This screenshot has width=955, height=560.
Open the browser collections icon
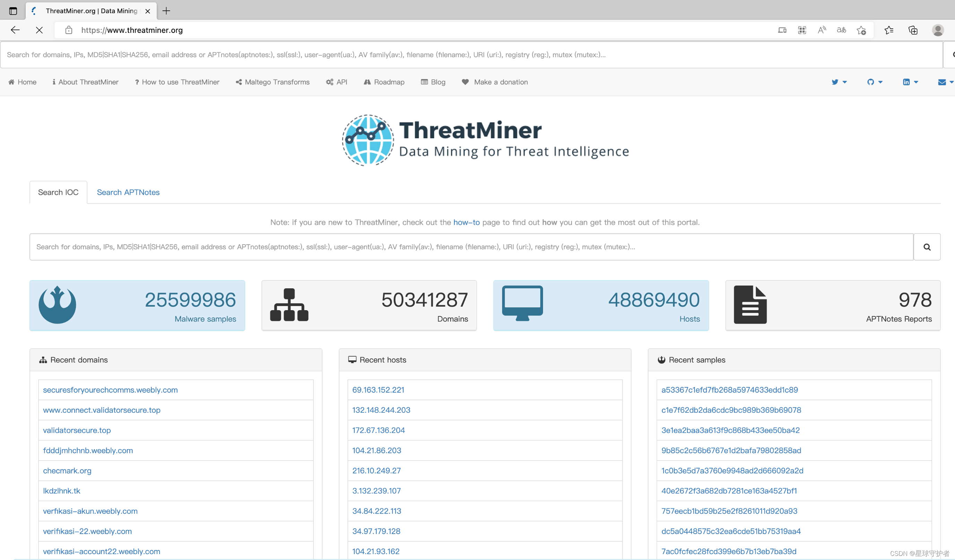[913, 30]
